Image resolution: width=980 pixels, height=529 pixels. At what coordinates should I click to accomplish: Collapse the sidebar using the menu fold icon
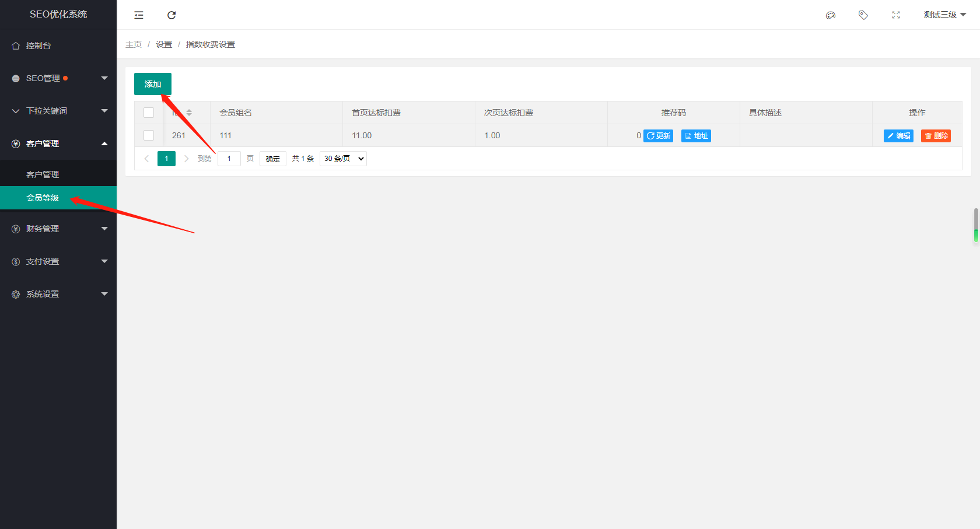point(139,15)
